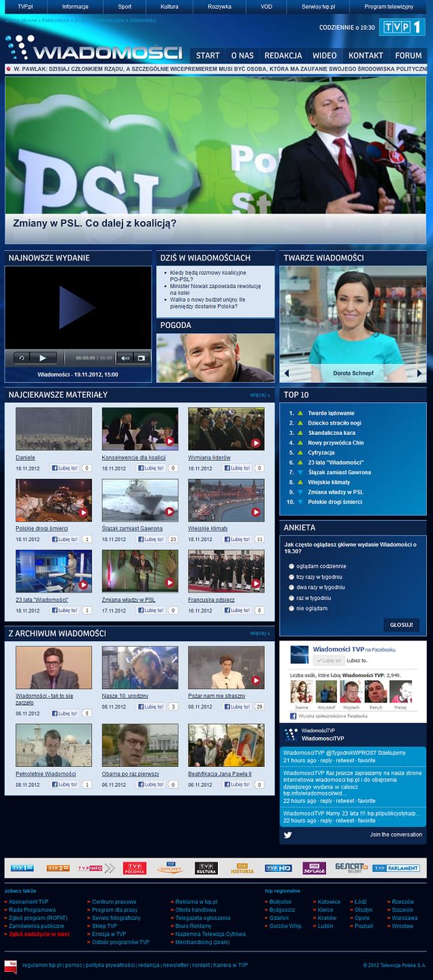Open the REDAKCJA navigation tab

tap(283, 55)
